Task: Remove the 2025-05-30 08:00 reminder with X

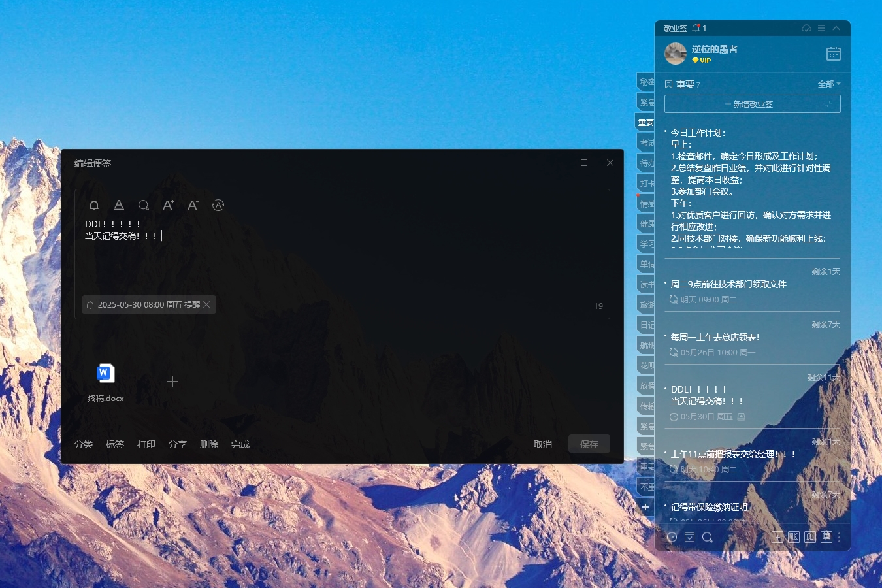Action: point(206,304)
